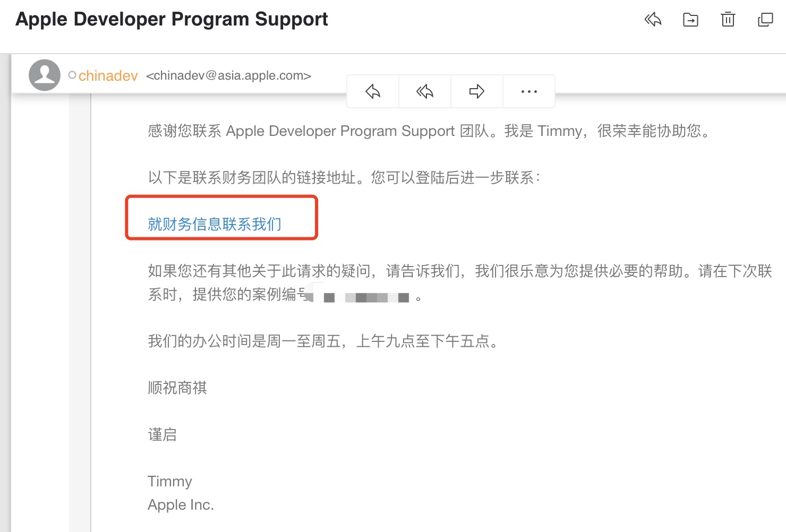The image size is (786, 532).
Task: Click the office hours line 我们的办公时间
Action: [x=324, y=341]
